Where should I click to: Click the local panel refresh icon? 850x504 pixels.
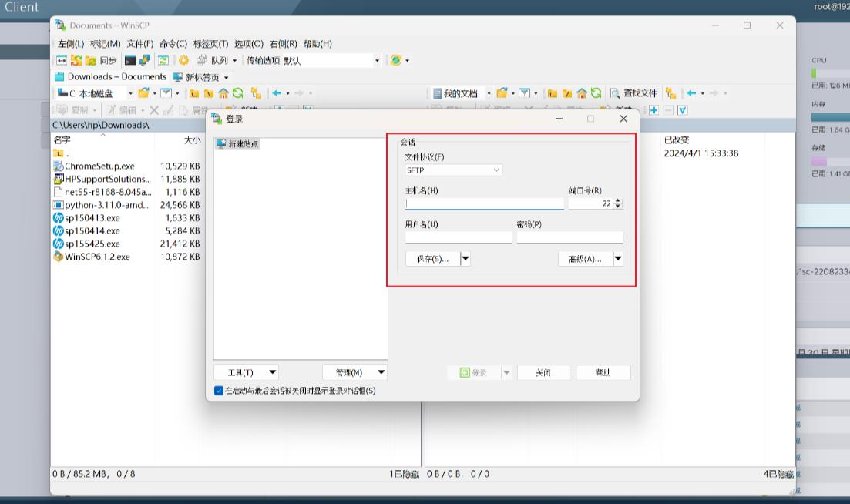(x=237, y=93)
